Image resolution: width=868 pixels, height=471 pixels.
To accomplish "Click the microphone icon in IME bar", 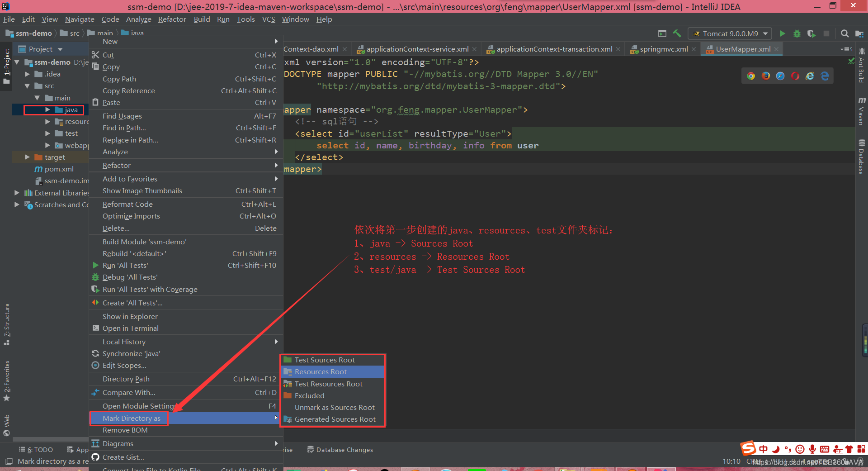I will [812, 449].
